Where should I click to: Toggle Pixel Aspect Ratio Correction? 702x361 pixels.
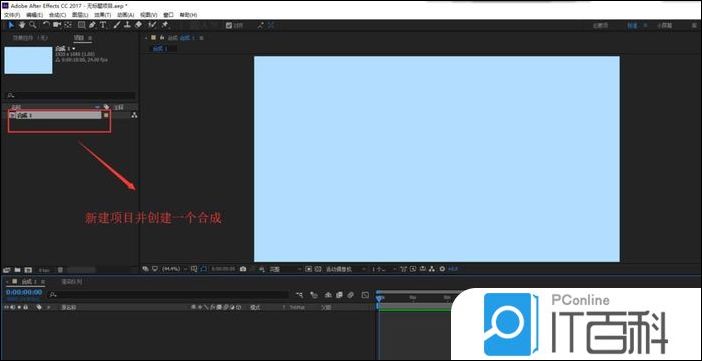[403, 269]
